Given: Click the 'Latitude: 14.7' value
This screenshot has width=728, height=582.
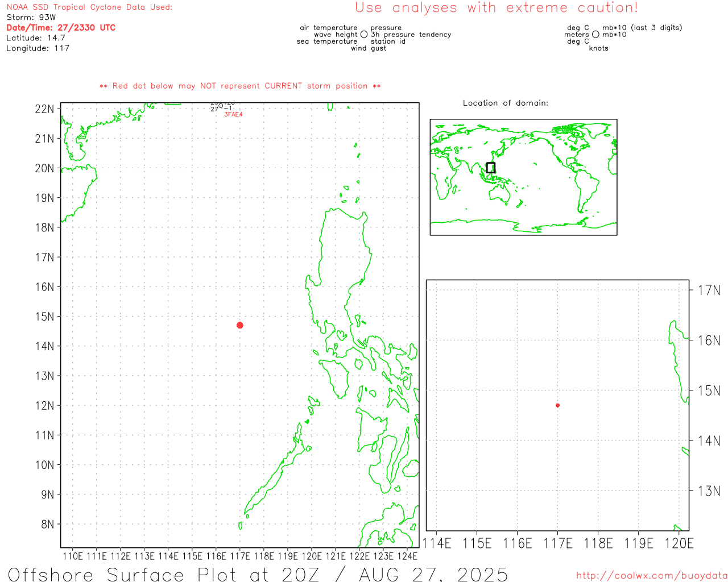Looking at the screenshot, I should pos(36,38).
